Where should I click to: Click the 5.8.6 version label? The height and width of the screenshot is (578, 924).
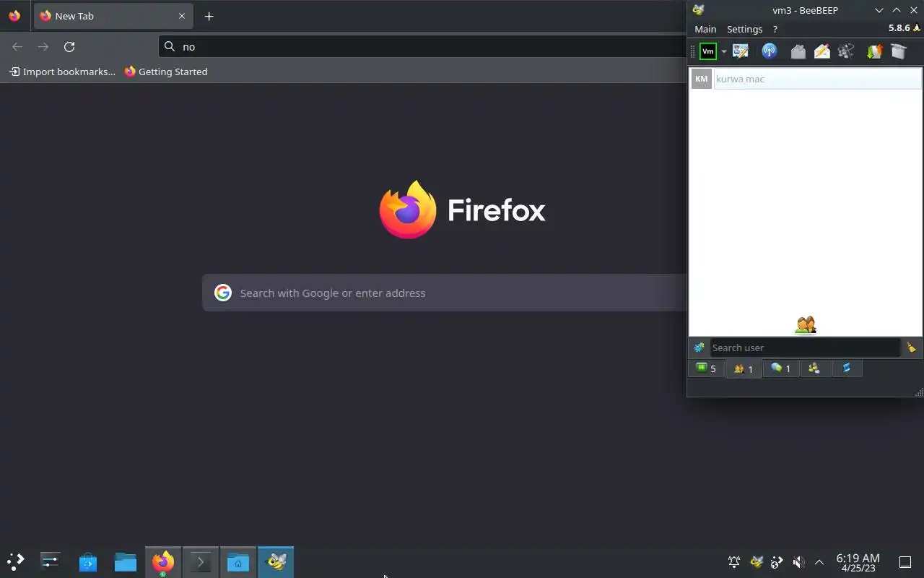pyautogui.click(x=899, y=28)
